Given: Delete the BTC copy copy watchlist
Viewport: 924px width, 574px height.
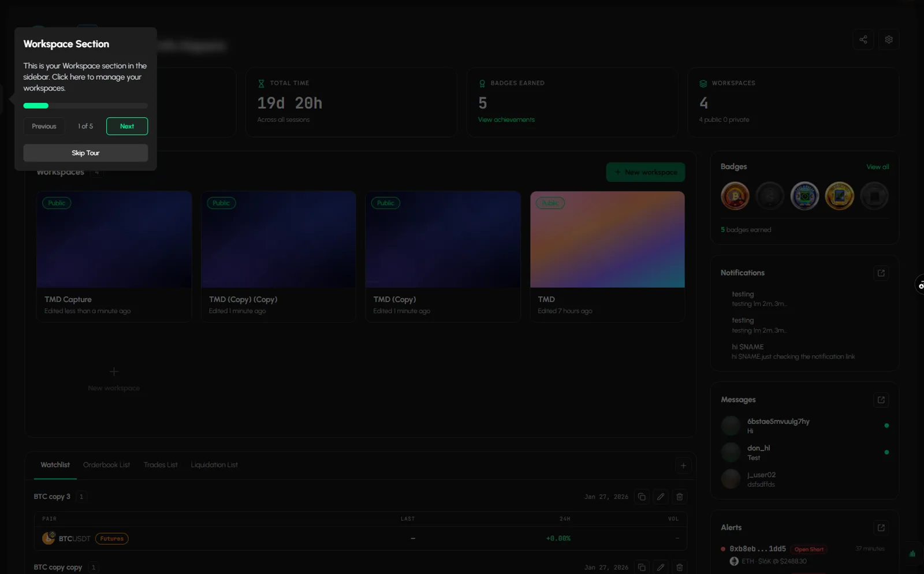Looking at the screenshot, I should point(680,568).
